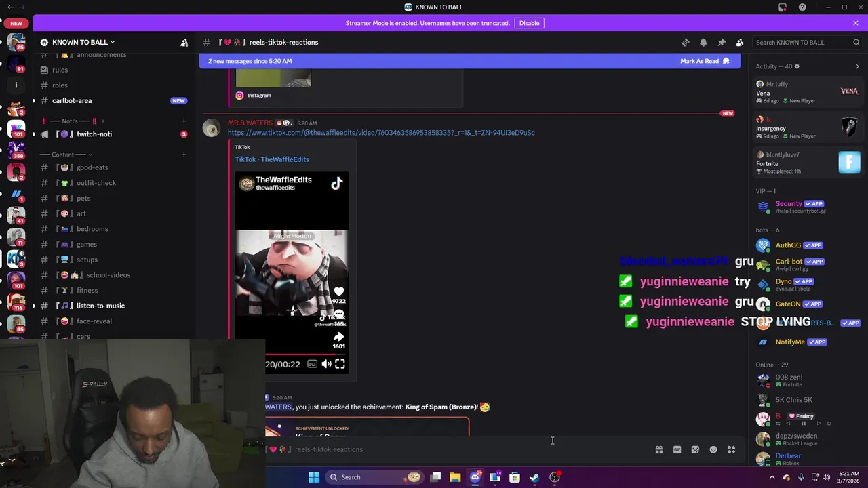
Task: Click the TikTok share arrow icon
Action: (338, 337)
